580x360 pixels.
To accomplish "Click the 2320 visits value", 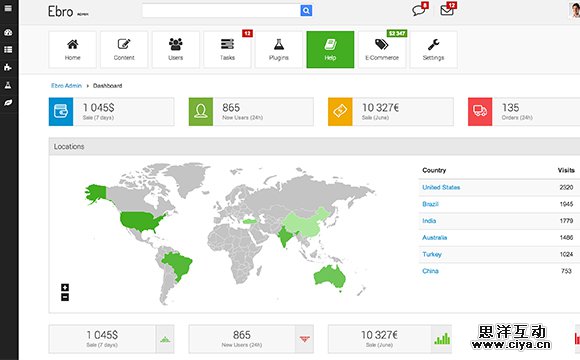I will [x=566, y=188].
